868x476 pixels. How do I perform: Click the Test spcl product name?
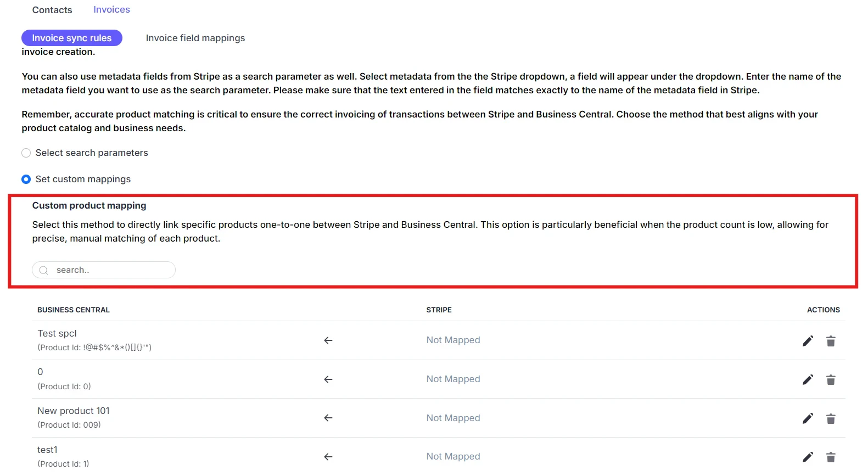click(57, 333)
